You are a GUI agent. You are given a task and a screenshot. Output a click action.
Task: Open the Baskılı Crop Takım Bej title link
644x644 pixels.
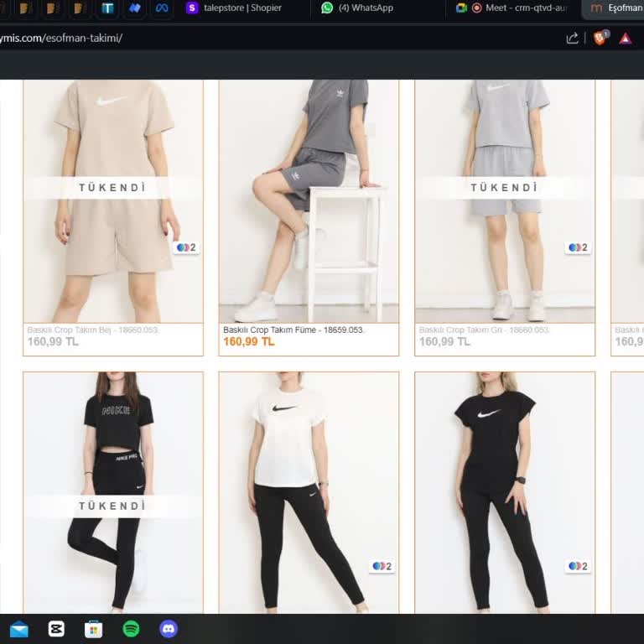click(x=93, y=330)
